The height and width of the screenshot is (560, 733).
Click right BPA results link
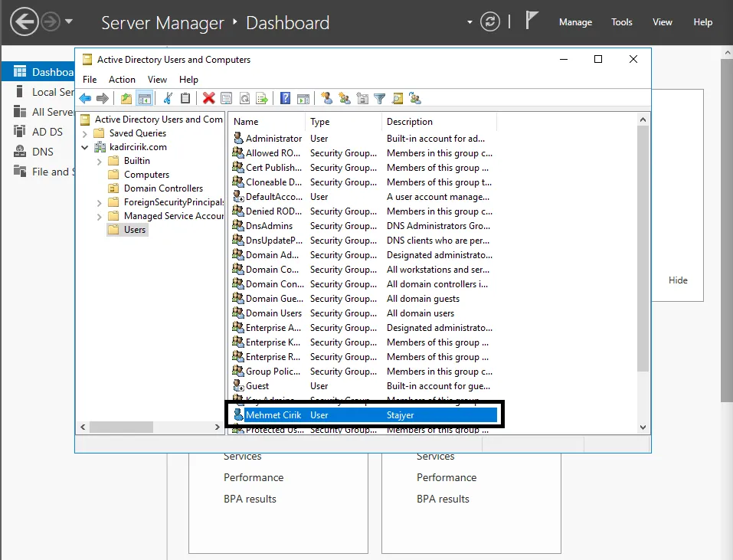443,499
